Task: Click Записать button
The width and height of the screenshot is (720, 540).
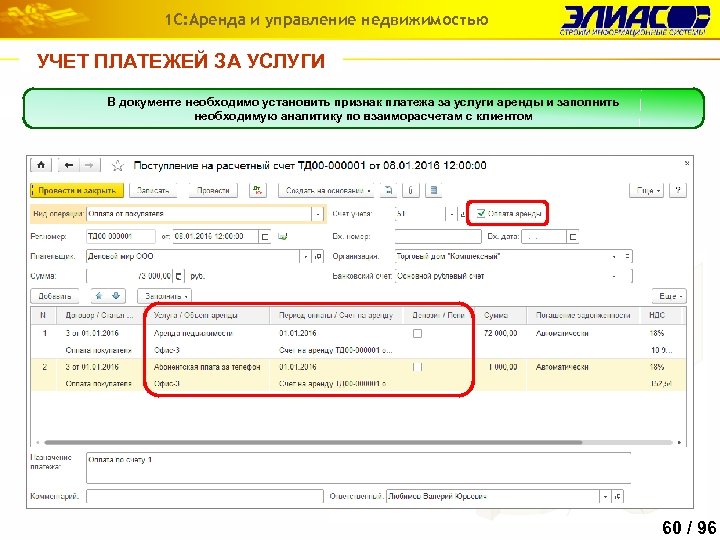Action: [153, 190]
